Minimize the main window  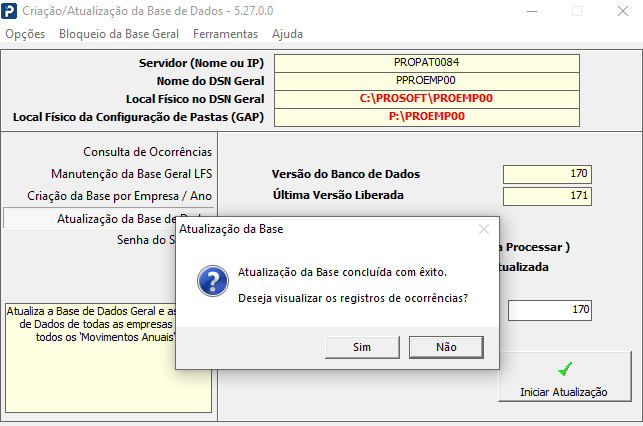(532, 11)
